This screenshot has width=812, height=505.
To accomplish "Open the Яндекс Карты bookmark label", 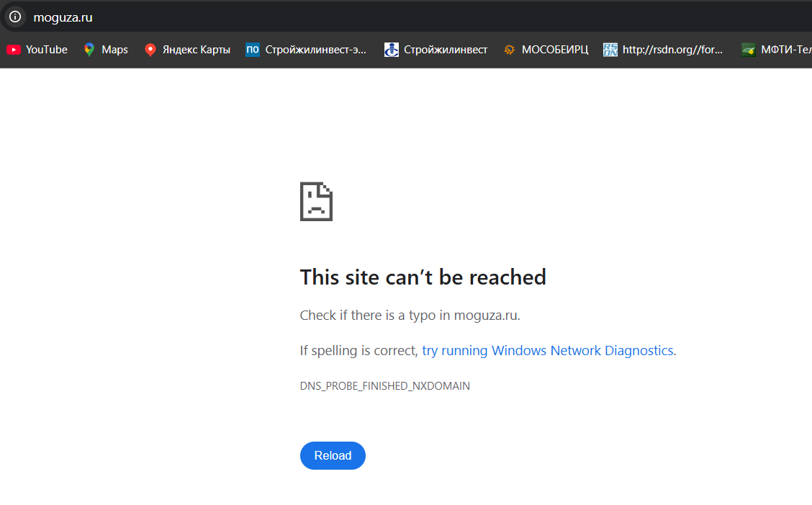I will pyautogui.click(x=197, y=50).
